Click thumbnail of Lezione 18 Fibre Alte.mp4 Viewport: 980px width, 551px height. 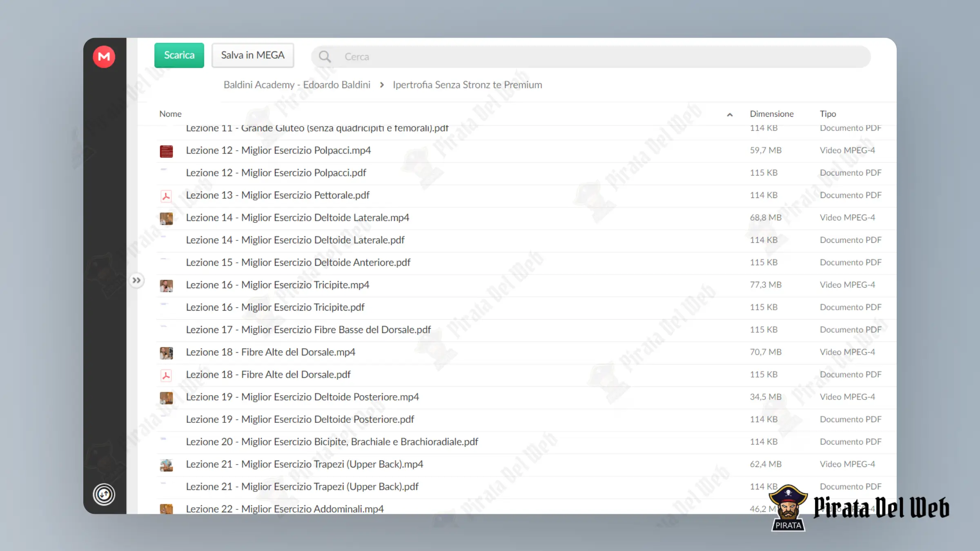coord(166,353)
